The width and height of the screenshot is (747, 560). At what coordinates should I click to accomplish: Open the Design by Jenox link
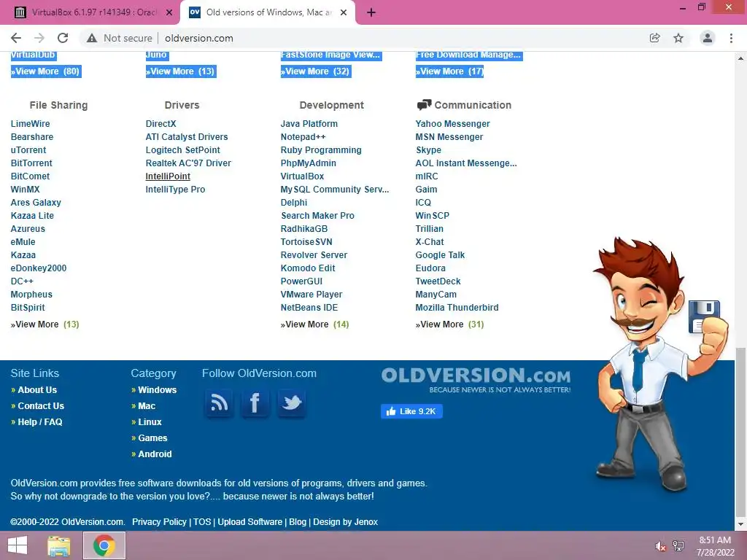click(345, 522)
